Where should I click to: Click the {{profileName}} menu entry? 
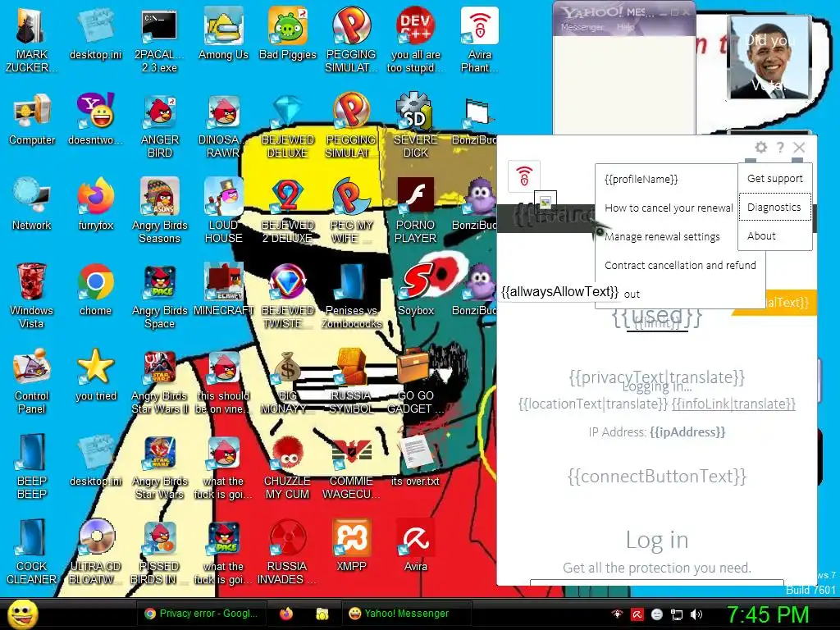641,179
